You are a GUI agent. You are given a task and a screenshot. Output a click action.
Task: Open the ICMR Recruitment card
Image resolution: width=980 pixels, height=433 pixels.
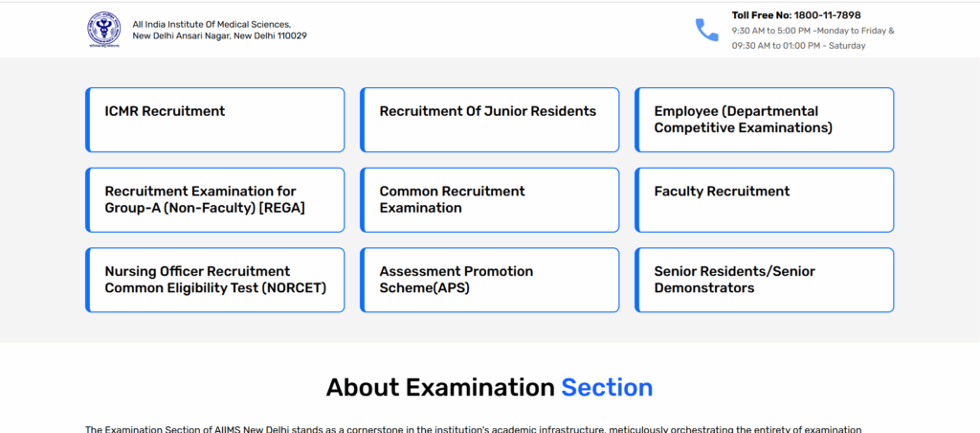point(215,120)
